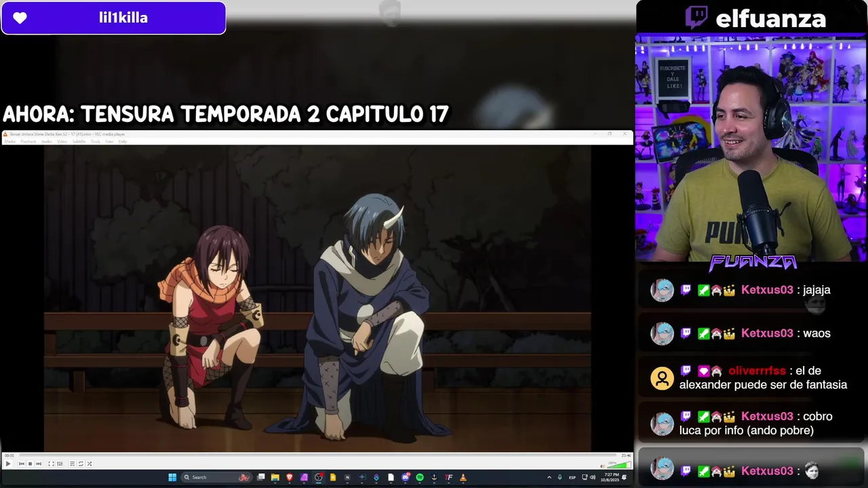This screenshot has height=488, width=868.
Task: Open the VLC Video menu
Action: [x=62, y=142]
